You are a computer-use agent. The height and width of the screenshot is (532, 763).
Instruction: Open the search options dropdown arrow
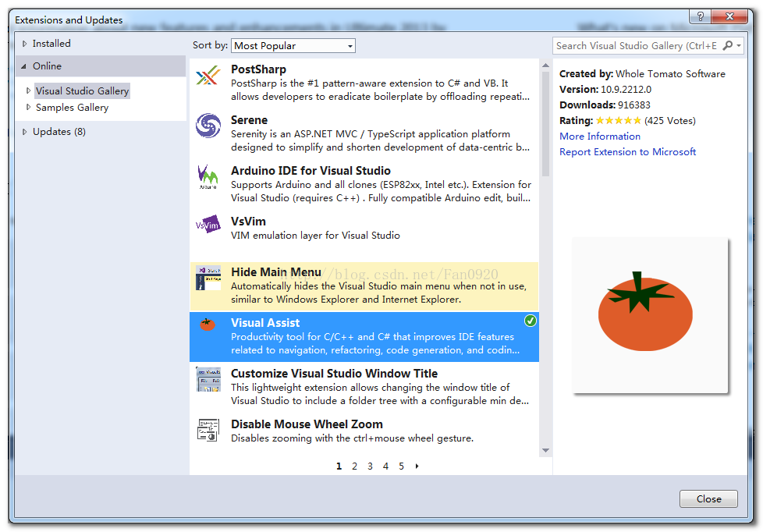739,46
